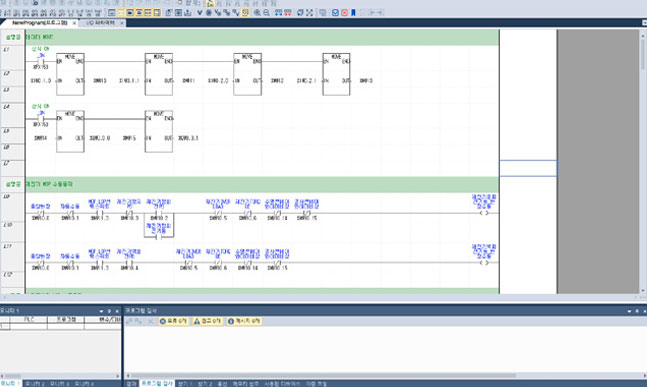
Task: Click the zoom in magnifier icon
Action: click(257, 13)
